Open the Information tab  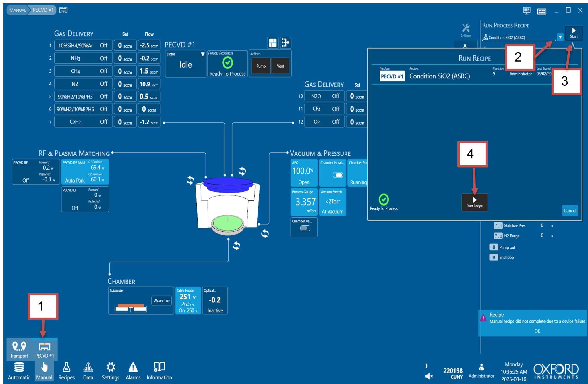click(159, 371)
